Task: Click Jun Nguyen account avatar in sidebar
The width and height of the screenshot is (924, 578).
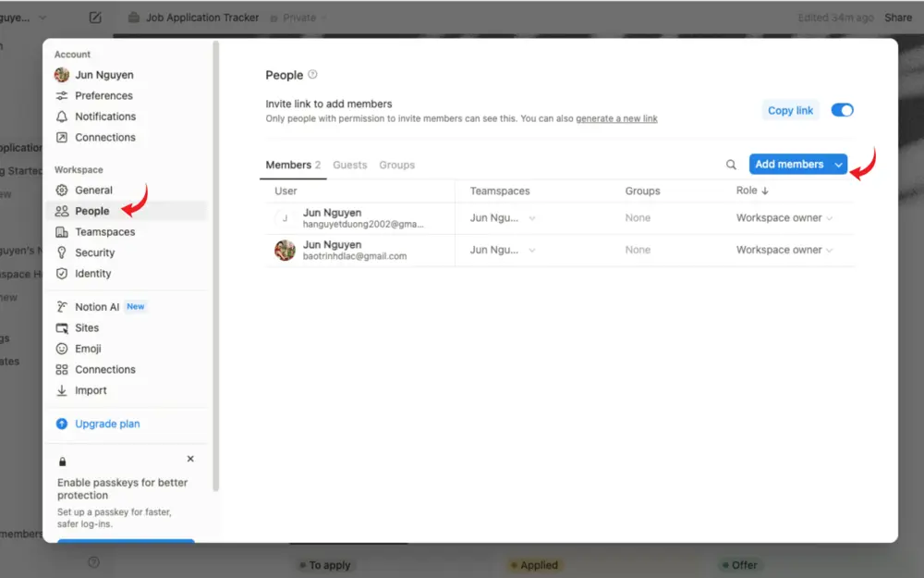Action: click(62, 75)
